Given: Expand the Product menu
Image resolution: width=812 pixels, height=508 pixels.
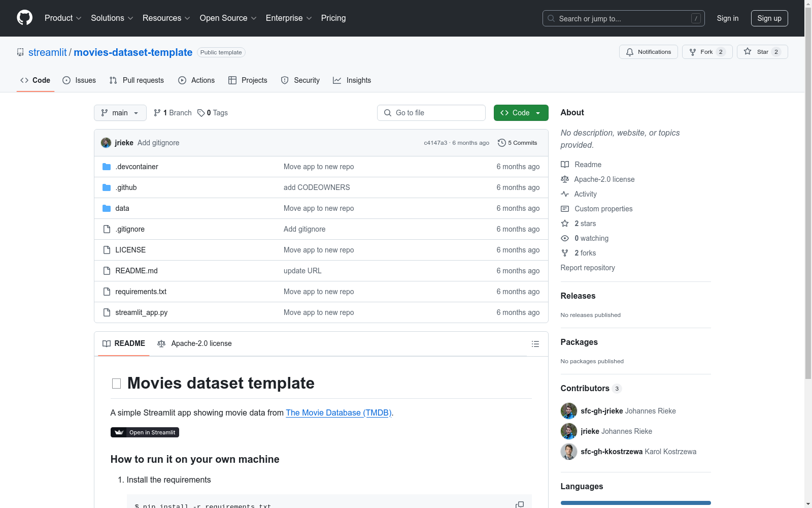Looking at the screenshot, I should click(63, 18).
